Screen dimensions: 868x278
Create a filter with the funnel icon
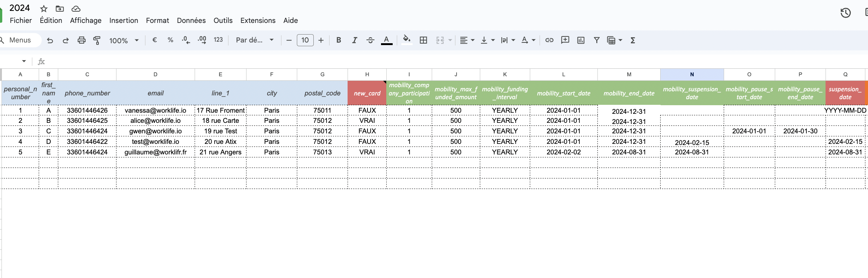pyautogui.click(x=596, y=40)
